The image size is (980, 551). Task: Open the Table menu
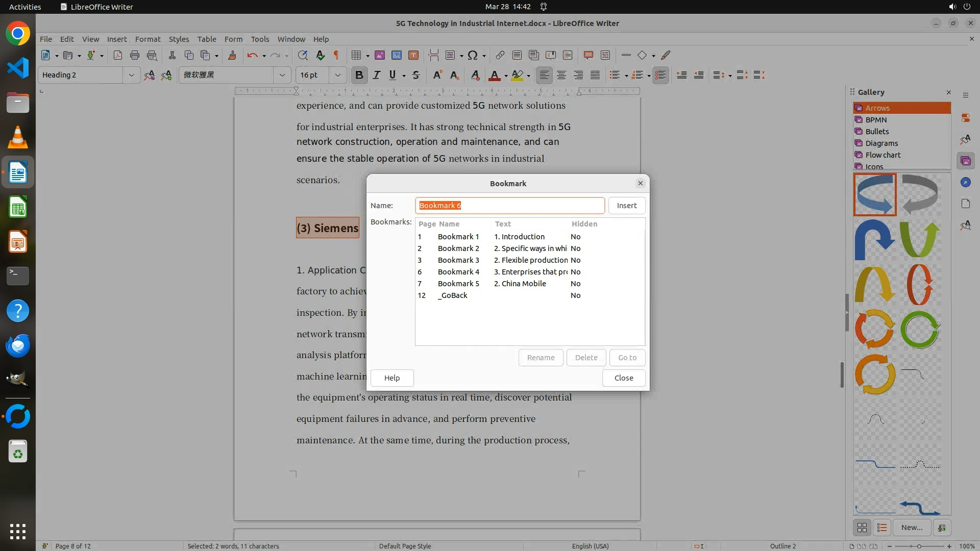click(207, 39)
